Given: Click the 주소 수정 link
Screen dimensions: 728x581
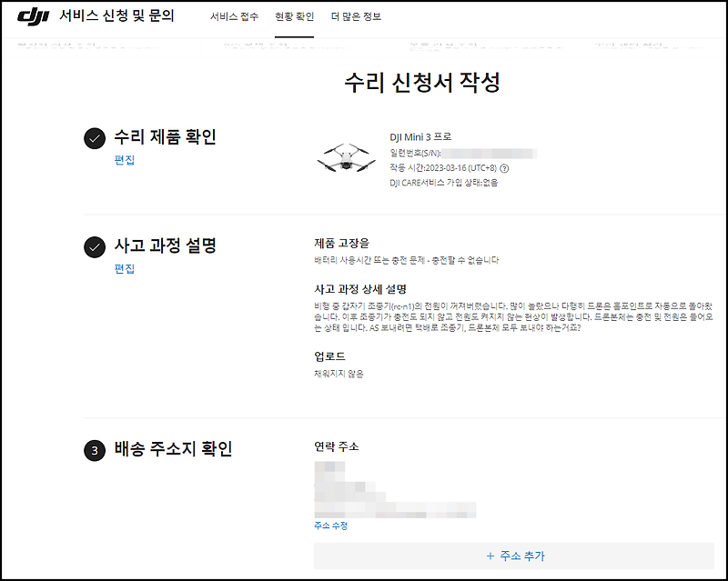Looking at the screenshot, I should (x=330, y=526).
